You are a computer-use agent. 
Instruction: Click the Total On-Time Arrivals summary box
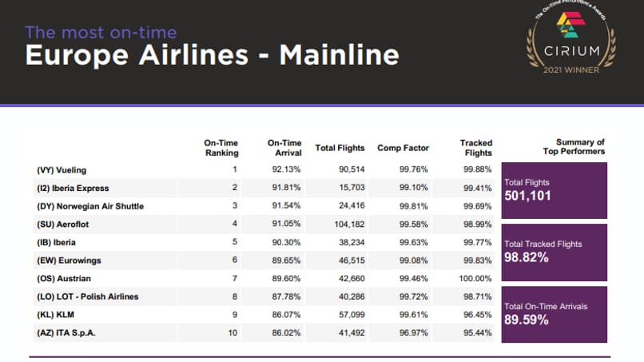[554, 314]
